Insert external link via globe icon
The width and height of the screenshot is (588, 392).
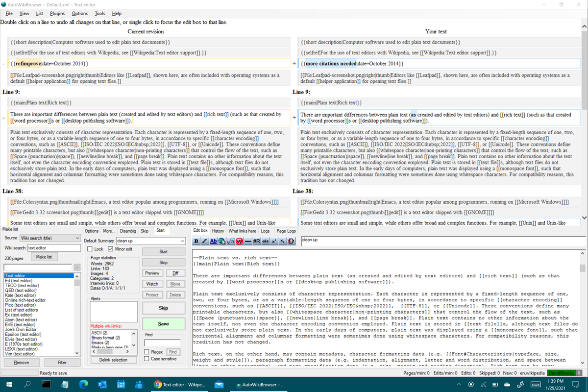pos(222,241)
